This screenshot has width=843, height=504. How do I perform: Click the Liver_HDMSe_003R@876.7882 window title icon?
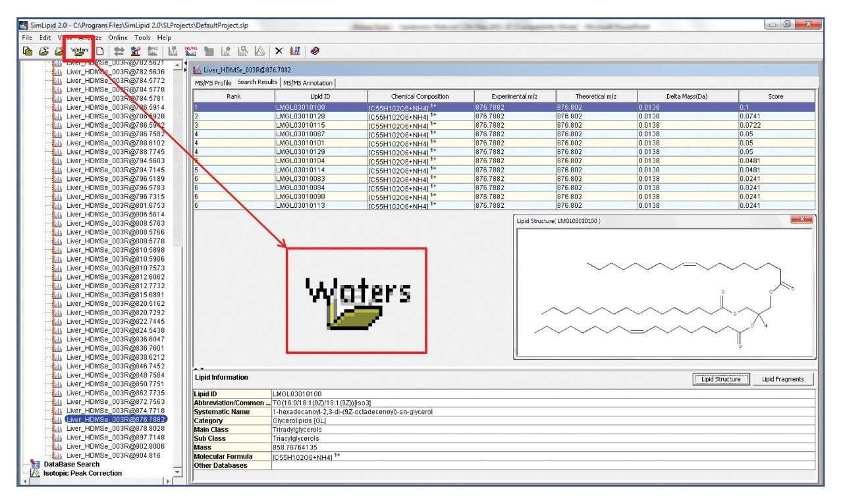198,69
